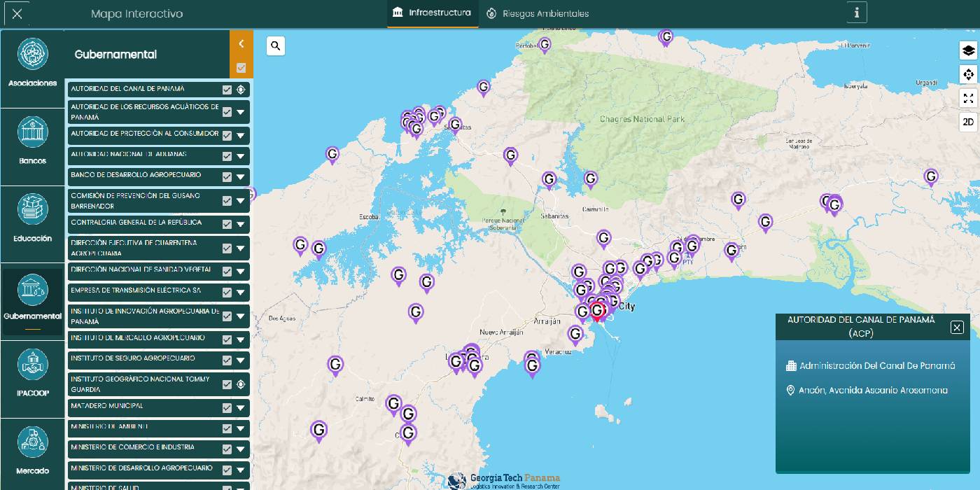Select the Educación category icon

[32, 209]
